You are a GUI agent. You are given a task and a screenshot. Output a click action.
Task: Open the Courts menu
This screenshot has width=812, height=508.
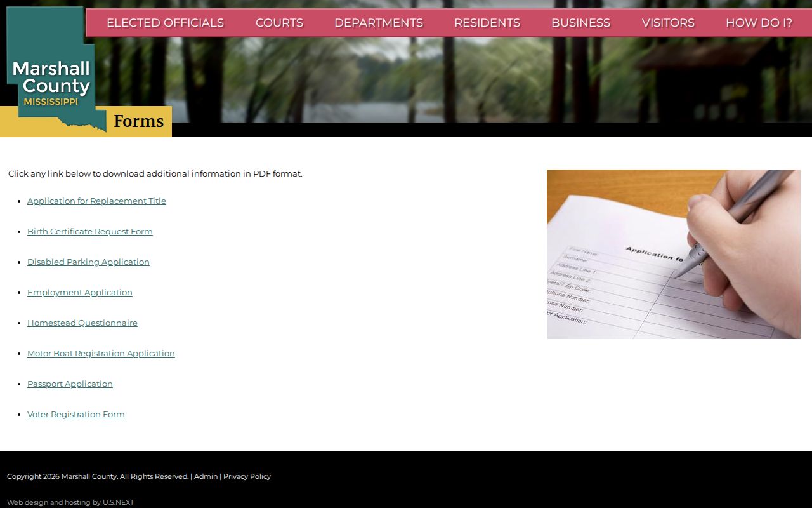click(279, 23)
